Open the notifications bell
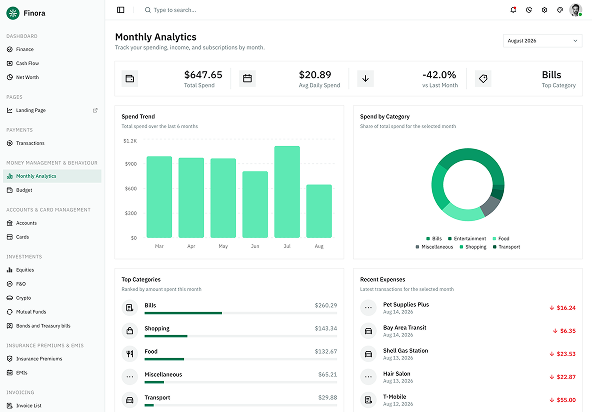This screenshot has height=412, width=592. point(513,10)
